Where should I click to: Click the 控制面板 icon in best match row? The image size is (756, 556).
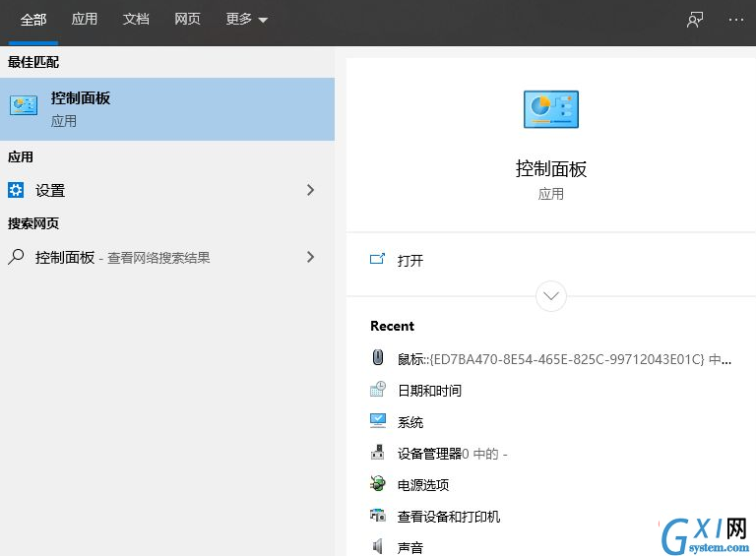click(24, 105)
